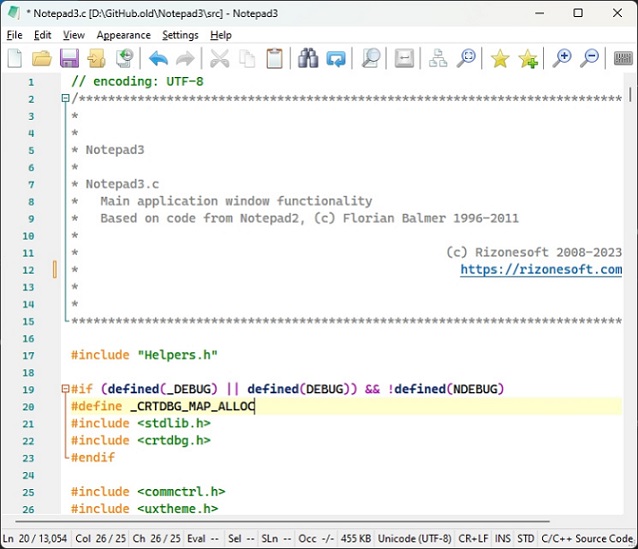638x549 pixels.
Task: Zoom in with plus magnifier
Action: click(x=562, y=58)
